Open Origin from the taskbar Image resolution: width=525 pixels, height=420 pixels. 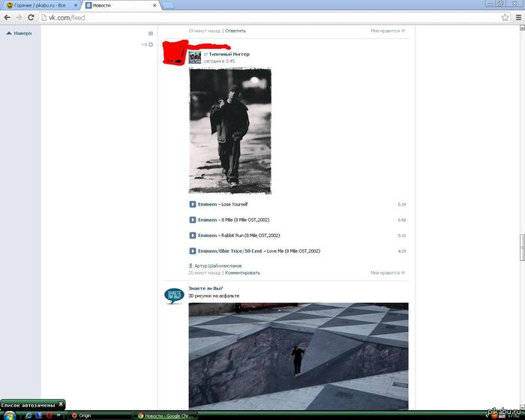coord(81,415)
